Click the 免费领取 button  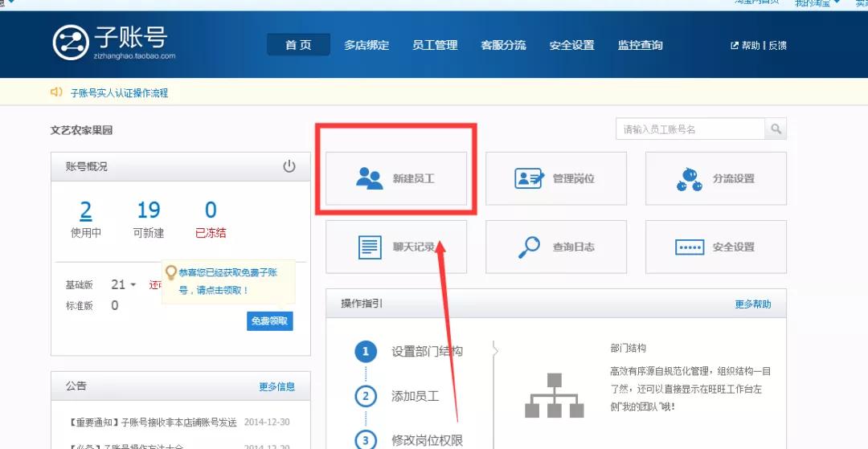tap(270, 321)
